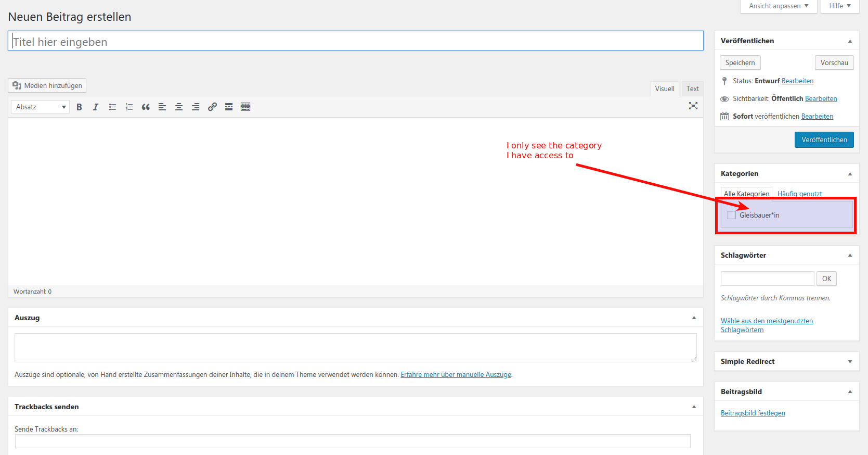Image resolution: width=868 pixels, height=455 pixels.
Task: Collapse the Veröffentlichen panel
Action: point(850,41)
